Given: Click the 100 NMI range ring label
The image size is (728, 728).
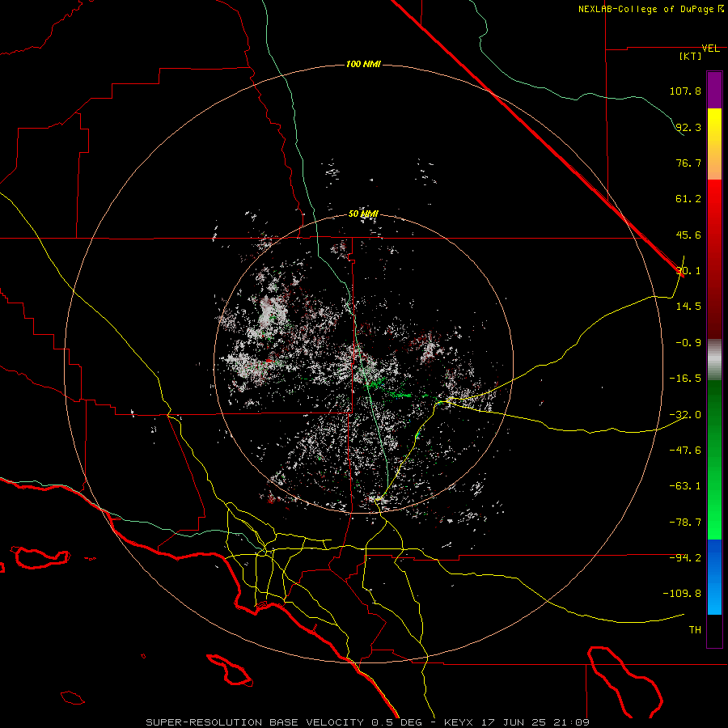Looking at the screenshot, I should pos(363,64).
